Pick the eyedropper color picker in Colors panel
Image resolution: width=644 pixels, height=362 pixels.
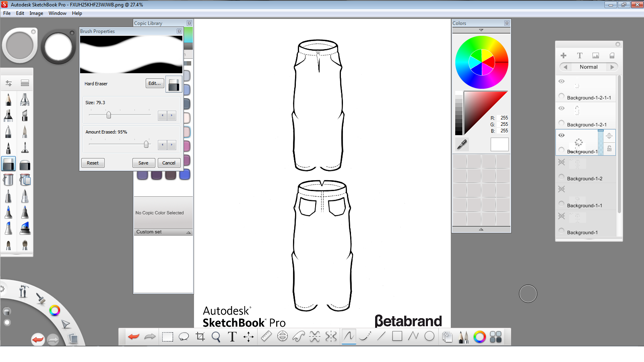(x=462, y=144)
